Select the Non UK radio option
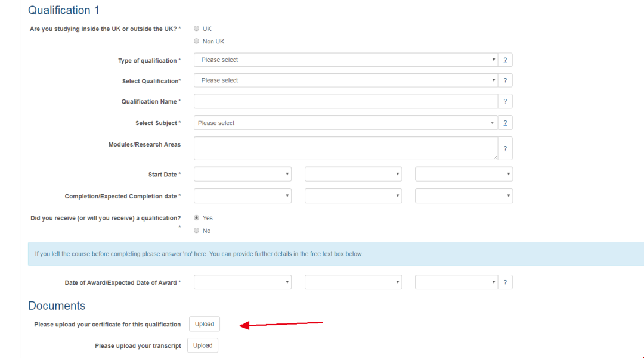 [197, 41]
